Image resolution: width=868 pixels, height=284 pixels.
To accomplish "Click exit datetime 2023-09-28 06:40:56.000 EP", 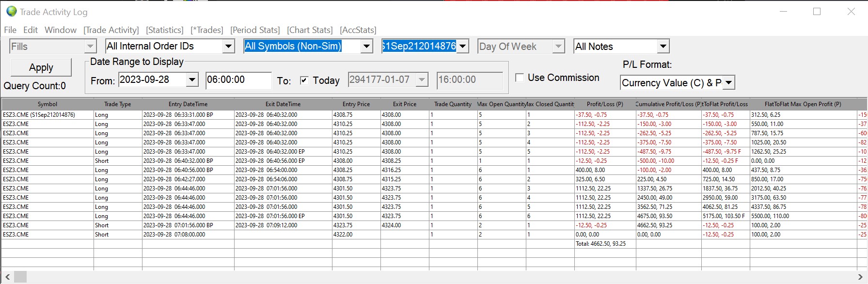I will tap(283, 161).
